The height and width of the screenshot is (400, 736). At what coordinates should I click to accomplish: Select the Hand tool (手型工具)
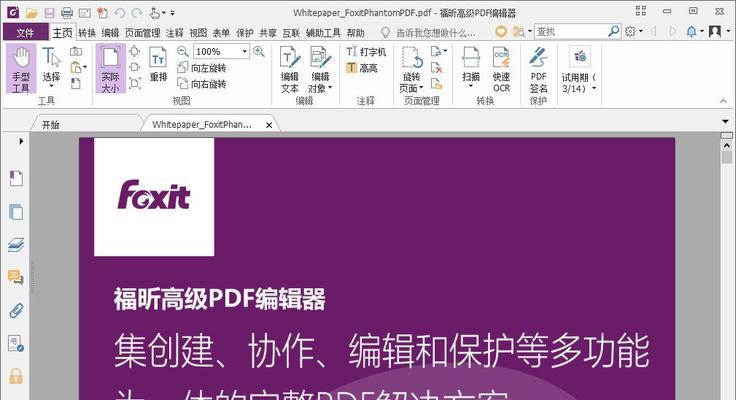[21, 69]
